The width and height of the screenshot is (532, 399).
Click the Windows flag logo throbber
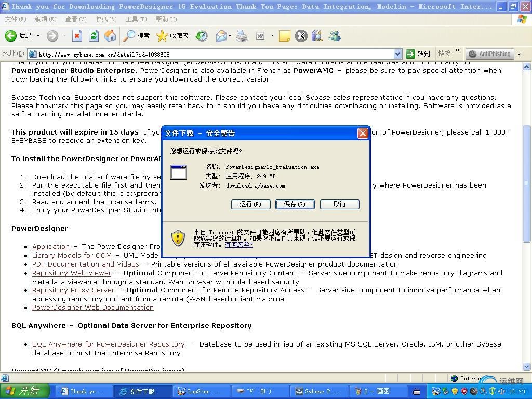(522, 19)
